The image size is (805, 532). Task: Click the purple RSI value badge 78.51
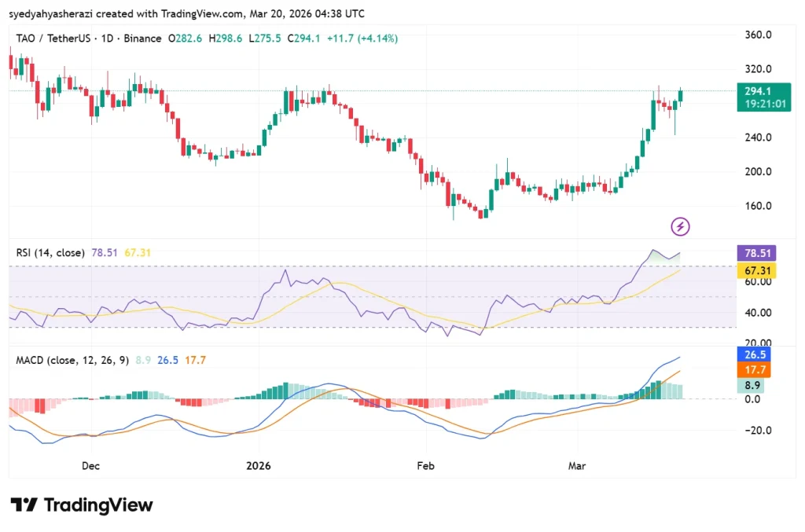click(x=755, y=253)
